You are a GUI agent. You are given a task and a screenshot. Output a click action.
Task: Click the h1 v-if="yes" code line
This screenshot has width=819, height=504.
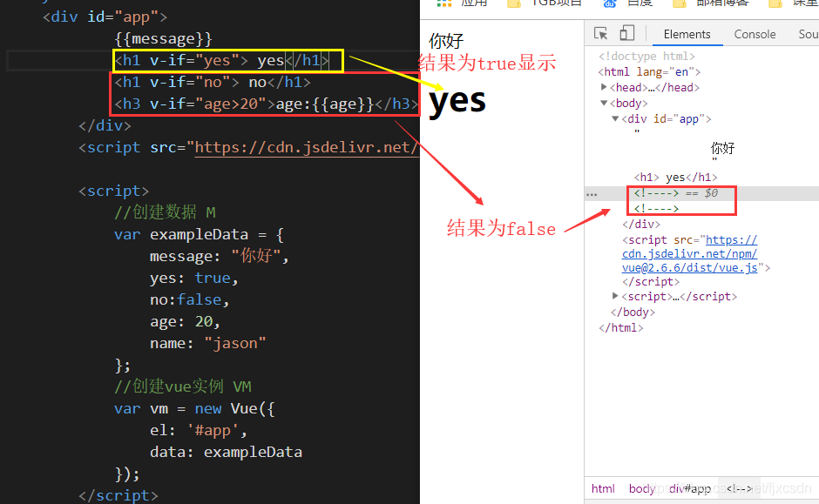(221, 61)
